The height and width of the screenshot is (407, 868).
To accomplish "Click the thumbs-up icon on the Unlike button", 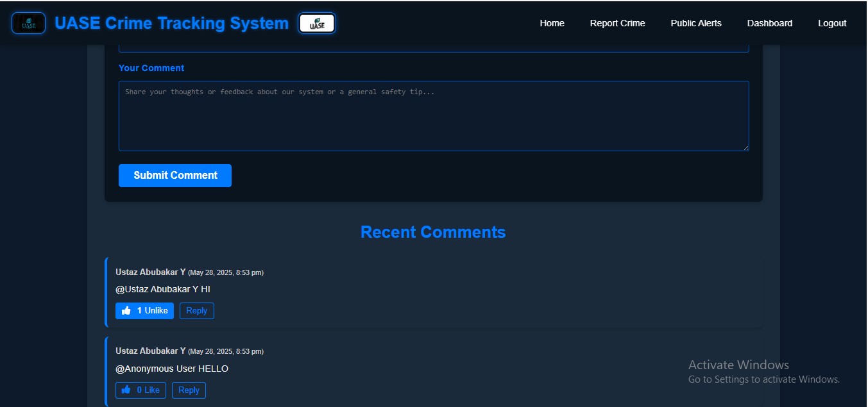I will [126, 310].
